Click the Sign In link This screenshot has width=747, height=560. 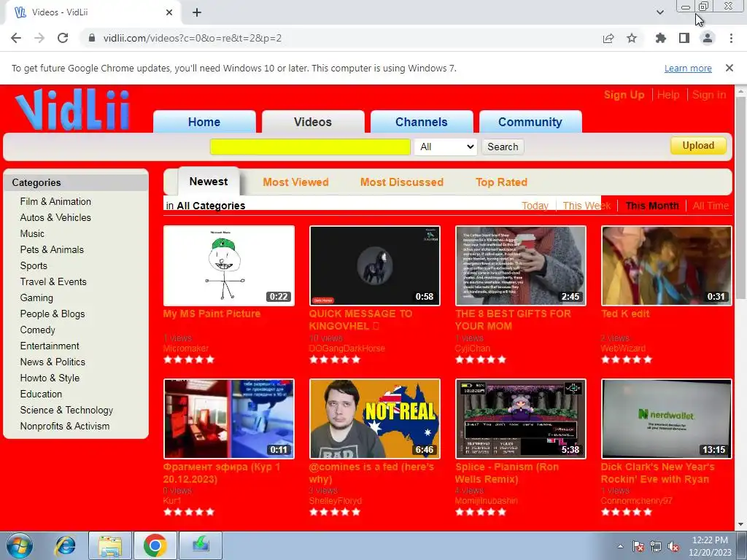click(709, 95)
